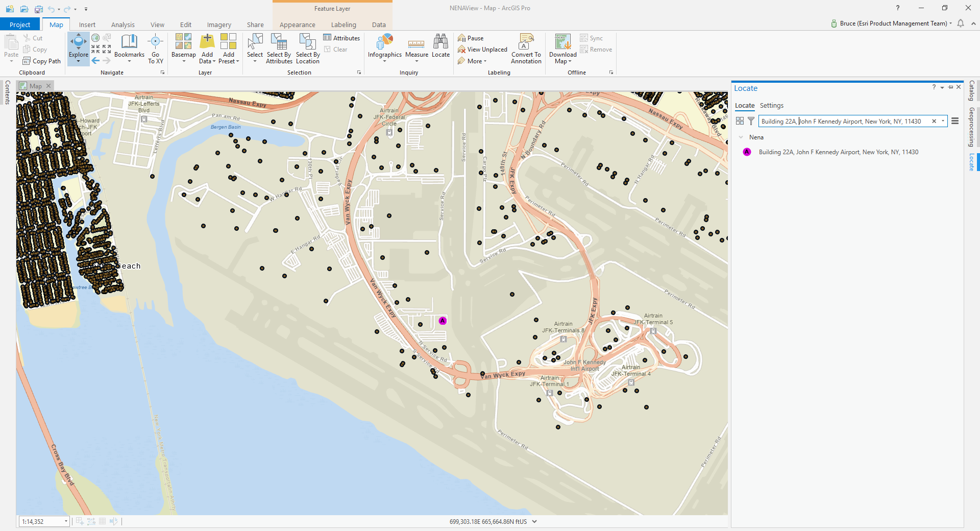This screenshot has width=980, height=531.
Task: Toggle Locate pane auto-hide pin
Action: (x=950, y=87)
